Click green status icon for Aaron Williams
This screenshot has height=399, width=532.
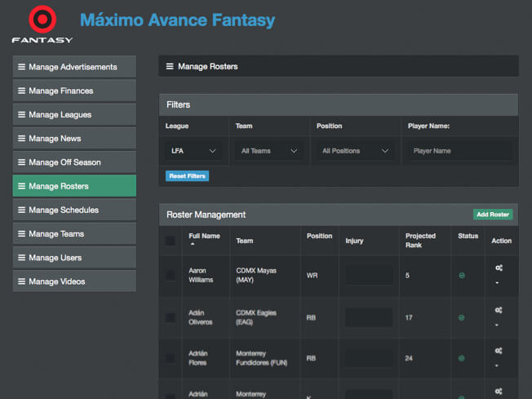[462, 276]
